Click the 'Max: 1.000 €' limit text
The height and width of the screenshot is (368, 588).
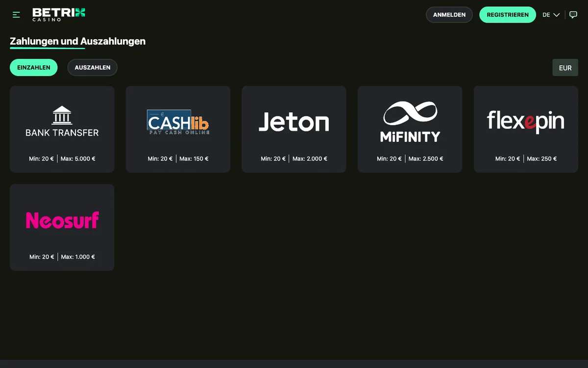[78, 257]
